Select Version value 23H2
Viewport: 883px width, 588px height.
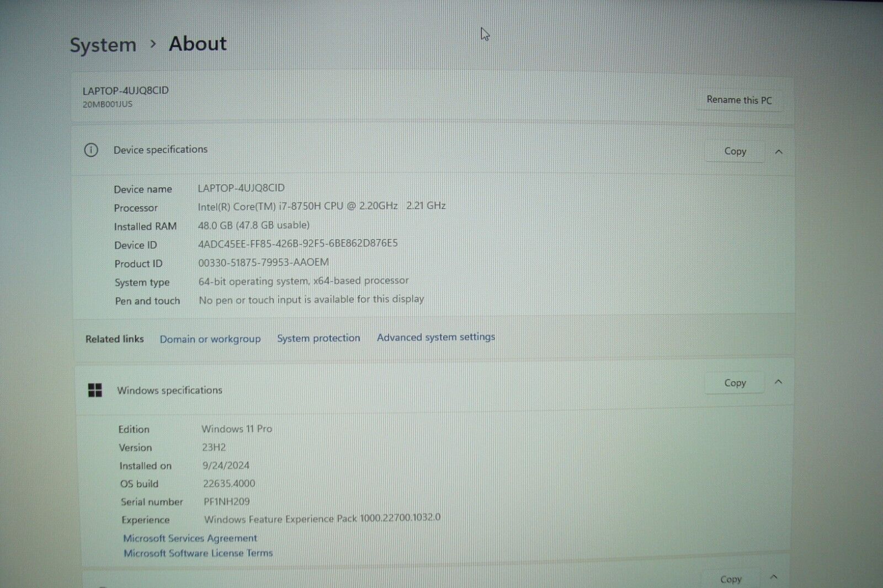214,447
